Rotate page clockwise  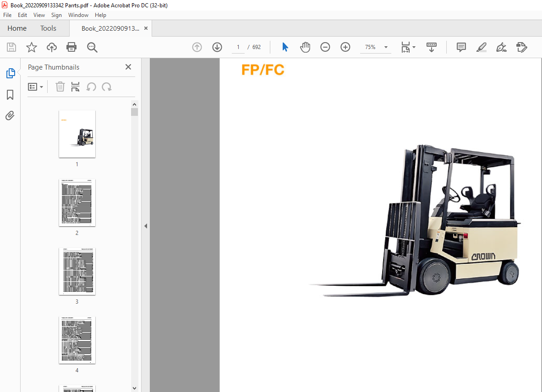106,87
